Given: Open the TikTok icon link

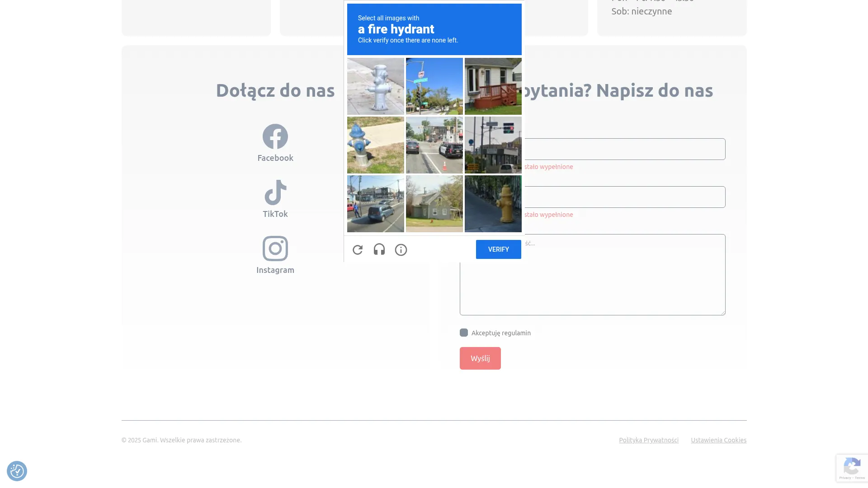Looking at the screenshot, I should (275, 192).
